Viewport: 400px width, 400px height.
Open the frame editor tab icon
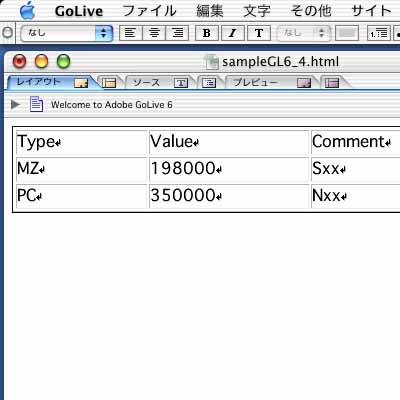(109, 83)
